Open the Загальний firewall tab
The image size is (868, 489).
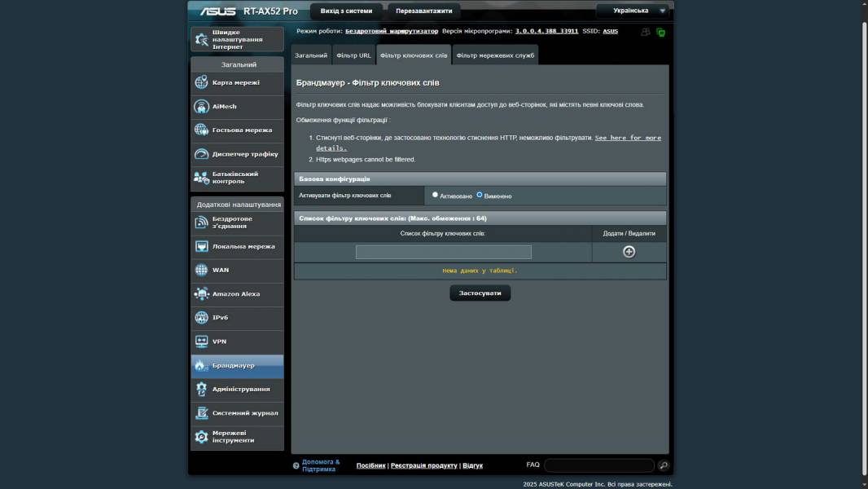click(x=311, y=55)
